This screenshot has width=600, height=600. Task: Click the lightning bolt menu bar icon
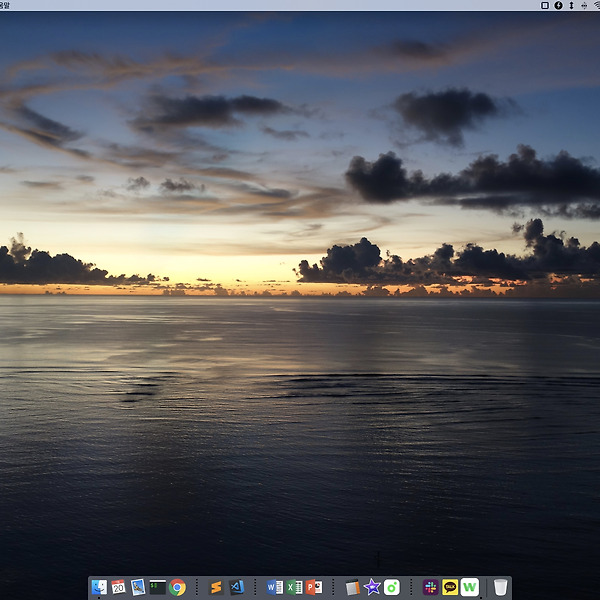coord(558,5)
